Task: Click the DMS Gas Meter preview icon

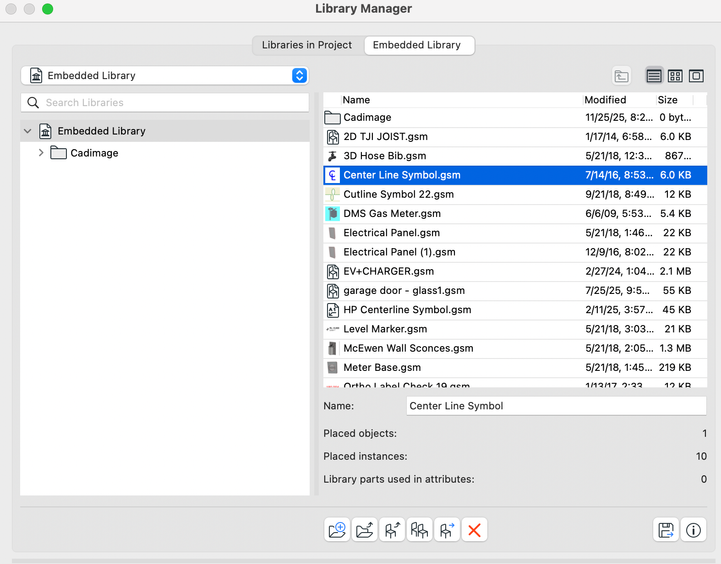Action: 332,214
